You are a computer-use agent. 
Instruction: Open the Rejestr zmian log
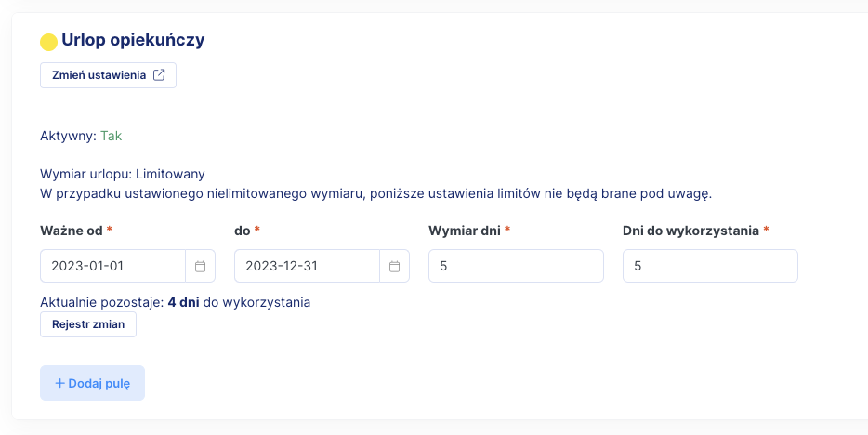click(x=88, y=324)
